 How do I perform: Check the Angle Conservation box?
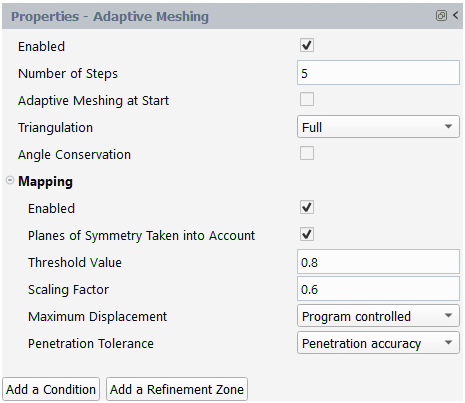(307, 153)
